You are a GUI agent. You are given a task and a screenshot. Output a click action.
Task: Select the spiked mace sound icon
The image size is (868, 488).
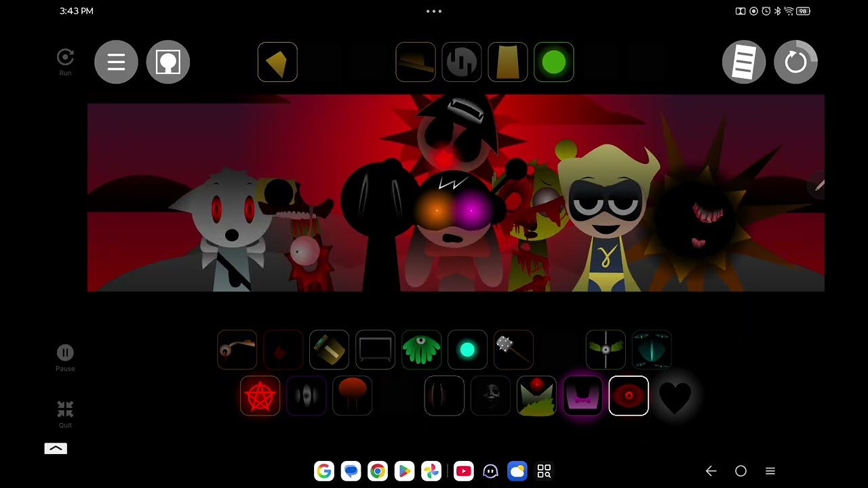513,350
